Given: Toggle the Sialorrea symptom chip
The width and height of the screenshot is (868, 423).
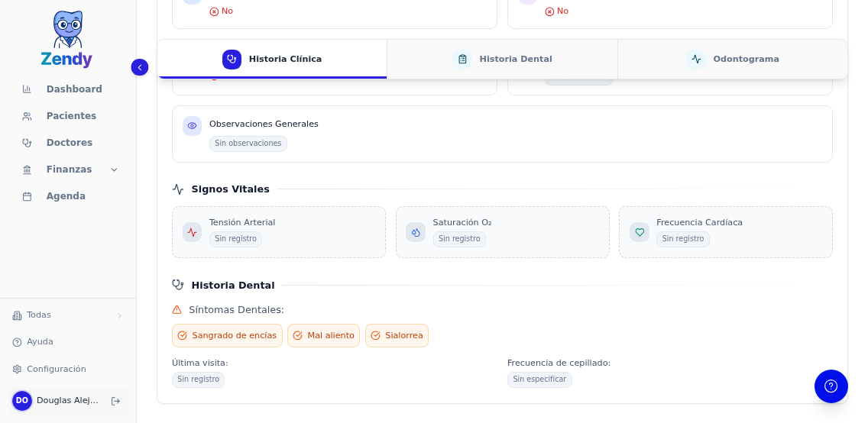Looking at the screenshot, I should [x=397, y=336].
